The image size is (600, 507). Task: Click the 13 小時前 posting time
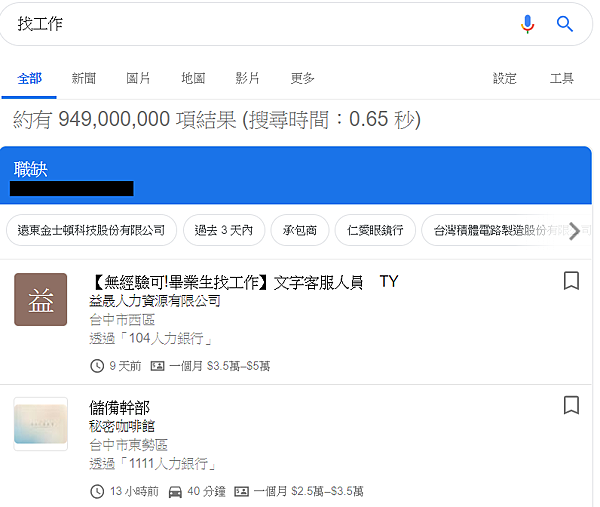134,491
